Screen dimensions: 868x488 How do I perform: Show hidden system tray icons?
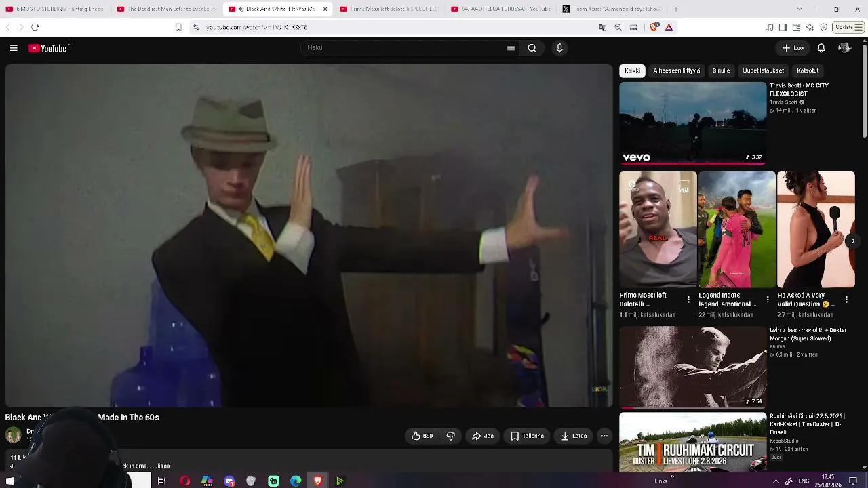776,481
